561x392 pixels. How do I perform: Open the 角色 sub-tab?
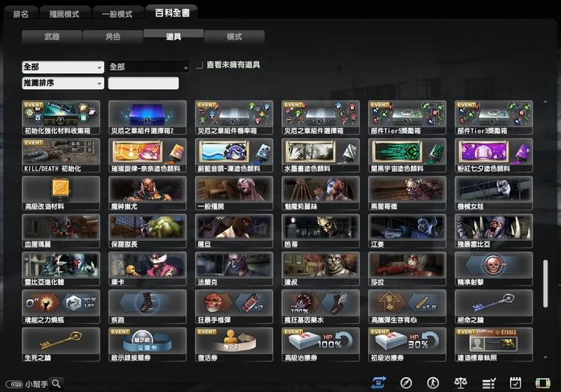pyautogui.click(x=112, y=37)
